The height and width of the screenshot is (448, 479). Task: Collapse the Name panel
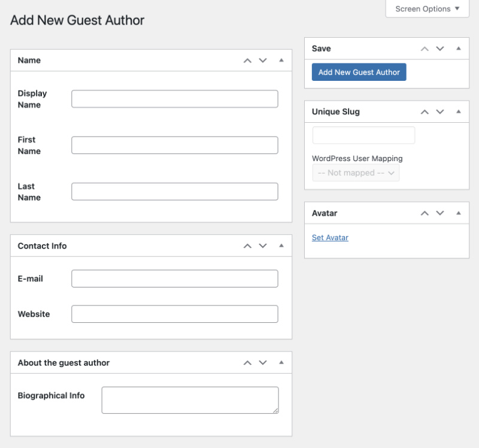click(x=281, y=60)
